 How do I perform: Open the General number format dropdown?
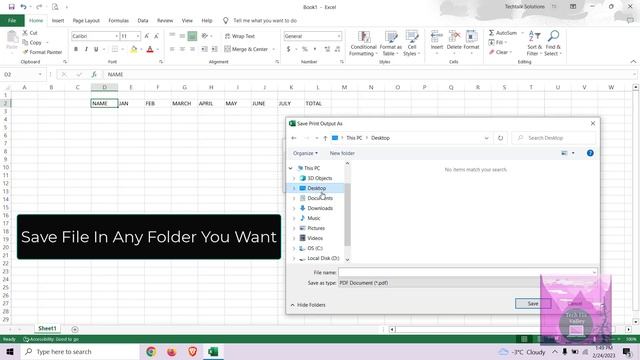coord(339,36)
